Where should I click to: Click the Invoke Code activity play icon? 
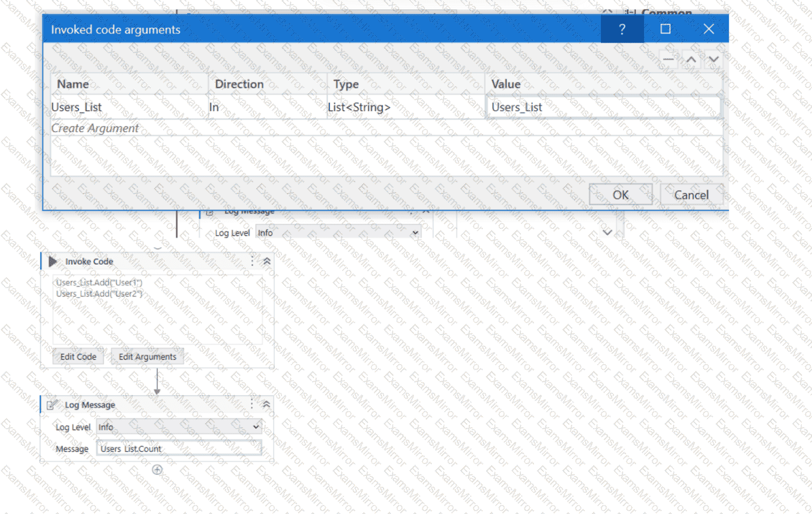pos(53,261)
